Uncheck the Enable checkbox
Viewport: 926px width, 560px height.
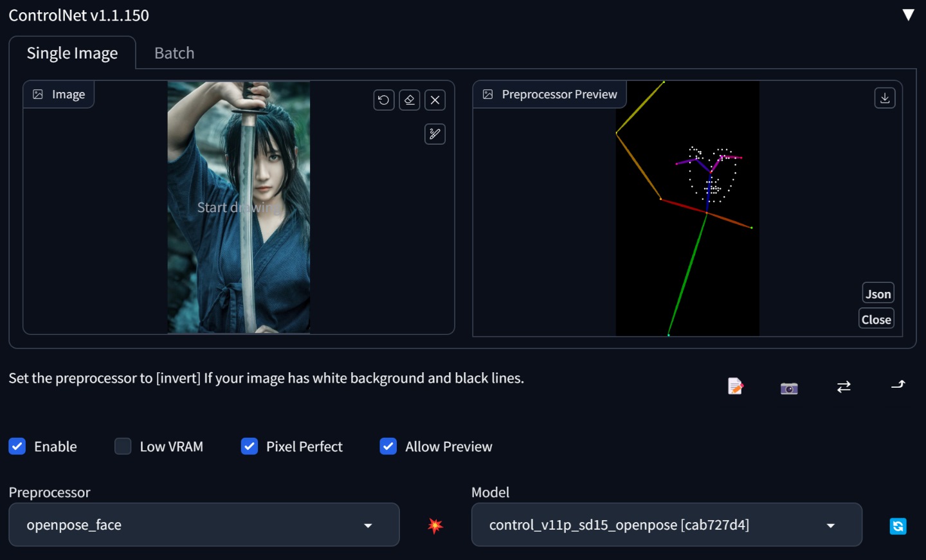click(x=17, y=446)
